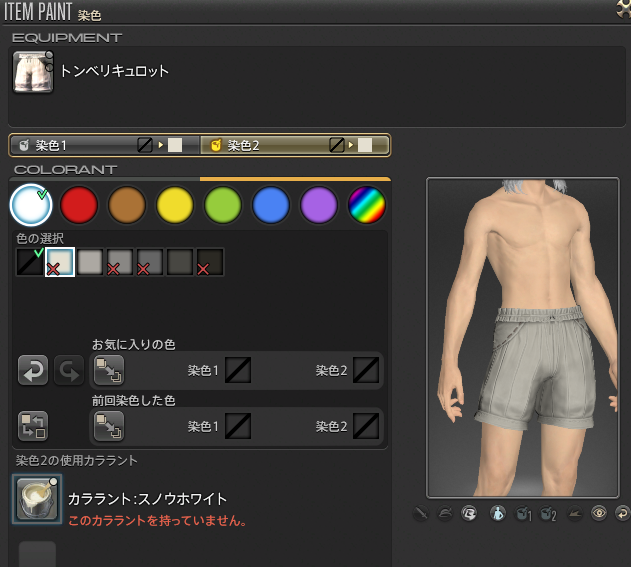This screenshot has height=567, width=631.
Task: Select the red colorant category
Action: pyautogui.click(x=78, y=205)
